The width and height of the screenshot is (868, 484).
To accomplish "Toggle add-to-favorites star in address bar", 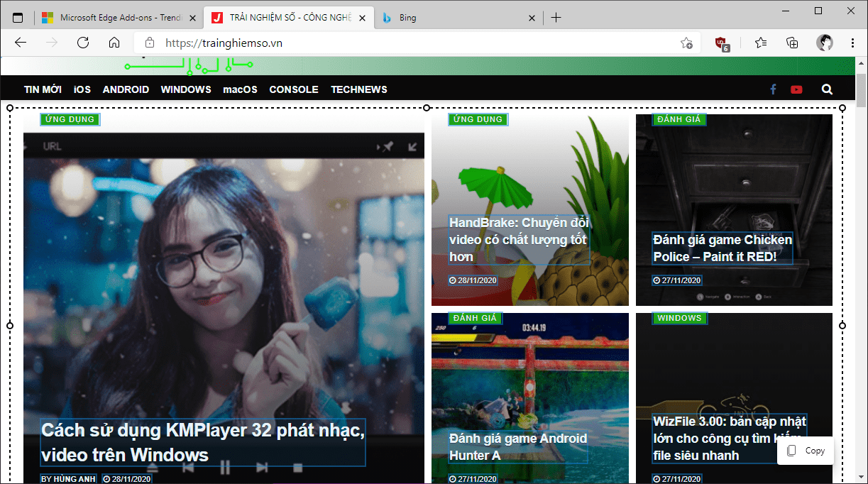I will point(686,43).
